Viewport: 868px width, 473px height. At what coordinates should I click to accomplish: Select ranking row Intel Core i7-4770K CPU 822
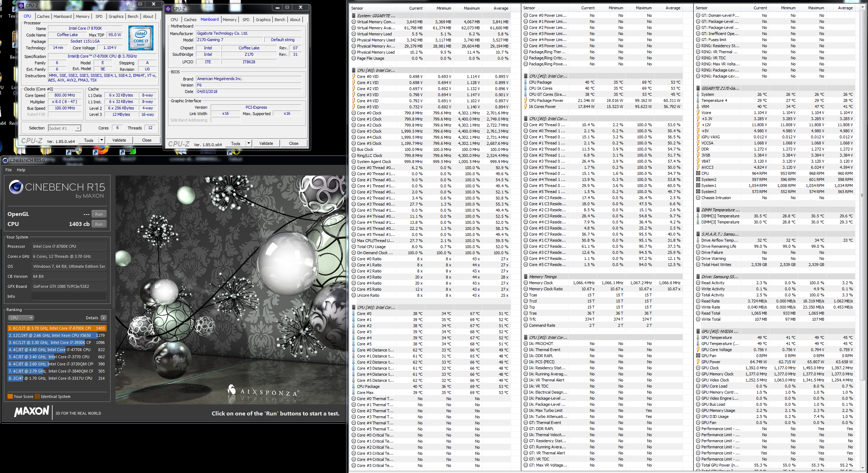click(57, 350)
